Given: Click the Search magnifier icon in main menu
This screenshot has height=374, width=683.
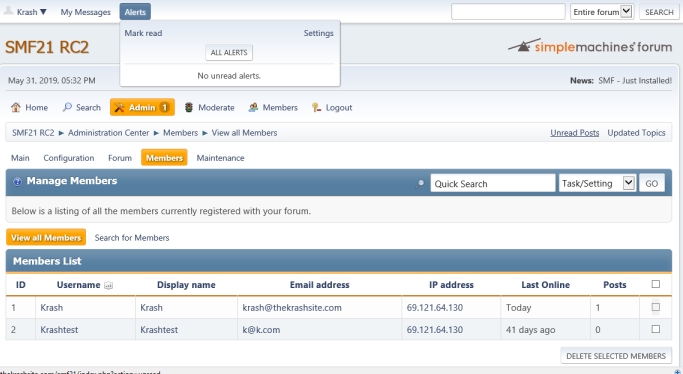Looking at the screenshot, I should [x=67, y=107].
